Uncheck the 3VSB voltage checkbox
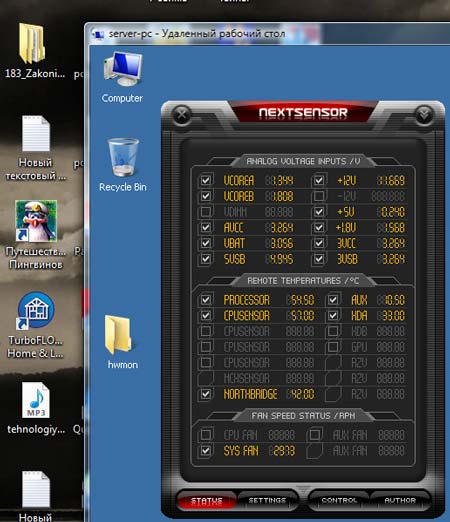Screen dimensions: 450x522 319,259
